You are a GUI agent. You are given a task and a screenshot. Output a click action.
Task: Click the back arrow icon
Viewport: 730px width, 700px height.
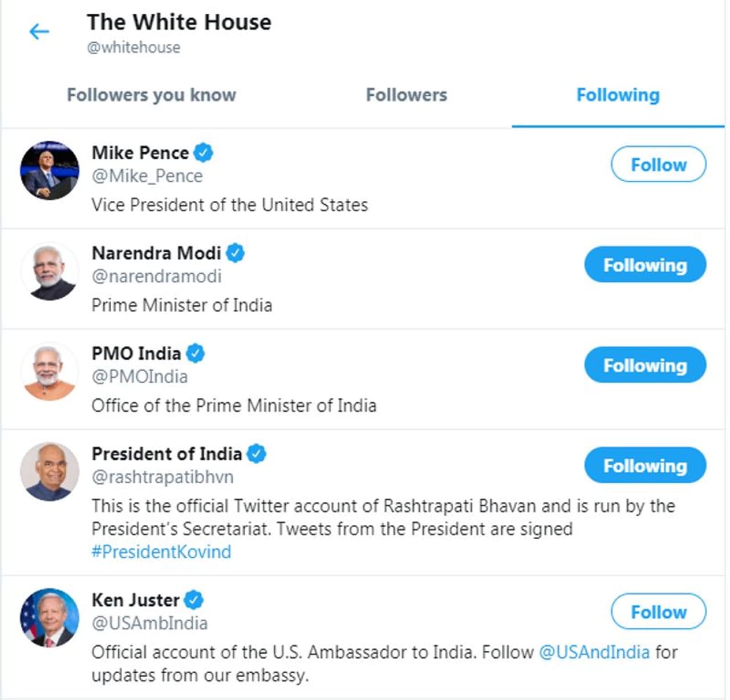tap(39, 31)
